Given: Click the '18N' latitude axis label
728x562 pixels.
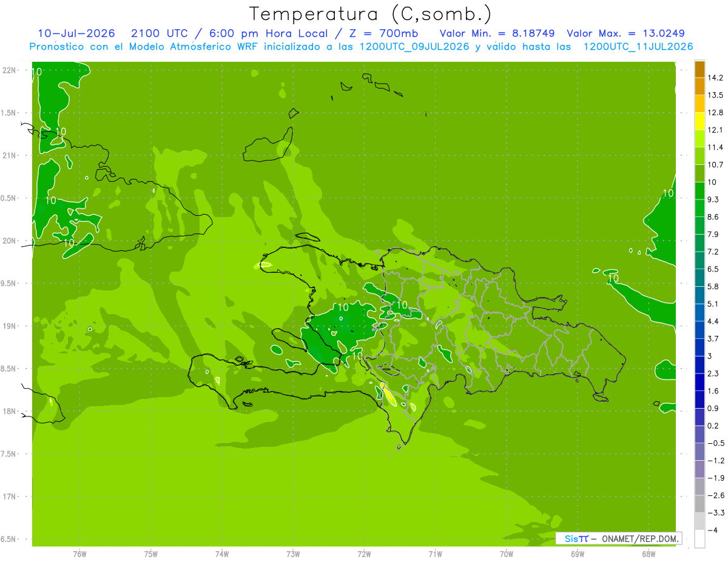Looking at the screenshot, I should 8,411.
